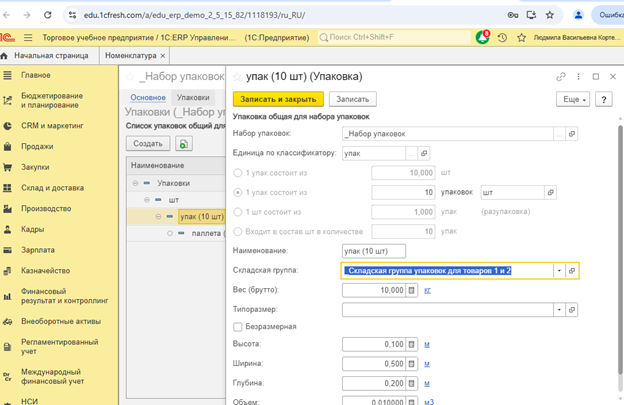Switch to the Основное link tab
The height and width of the screenshot is (405, 624).
148,97
